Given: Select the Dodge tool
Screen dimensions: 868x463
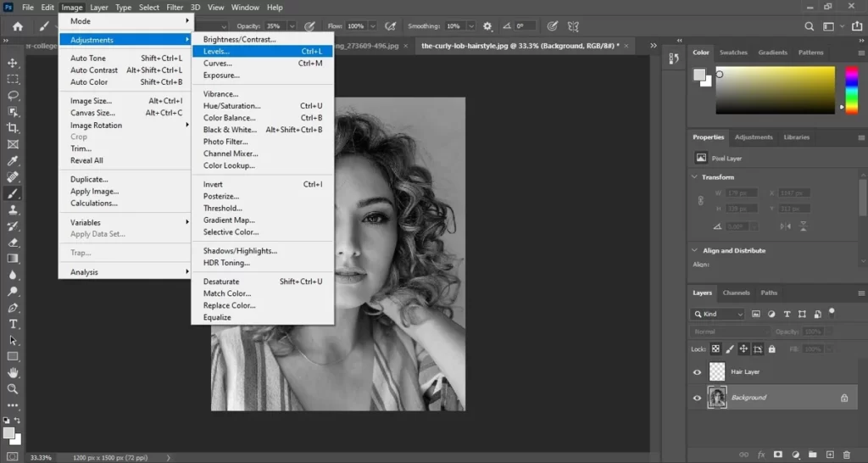Looking at the screenshot, I should [x=13, y=292].
